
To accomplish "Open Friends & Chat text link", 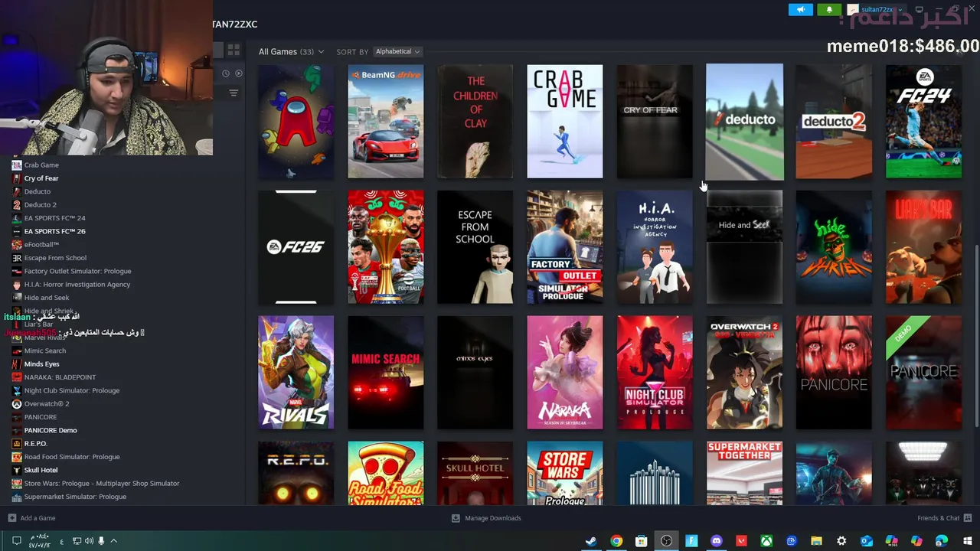I will 938,518.
